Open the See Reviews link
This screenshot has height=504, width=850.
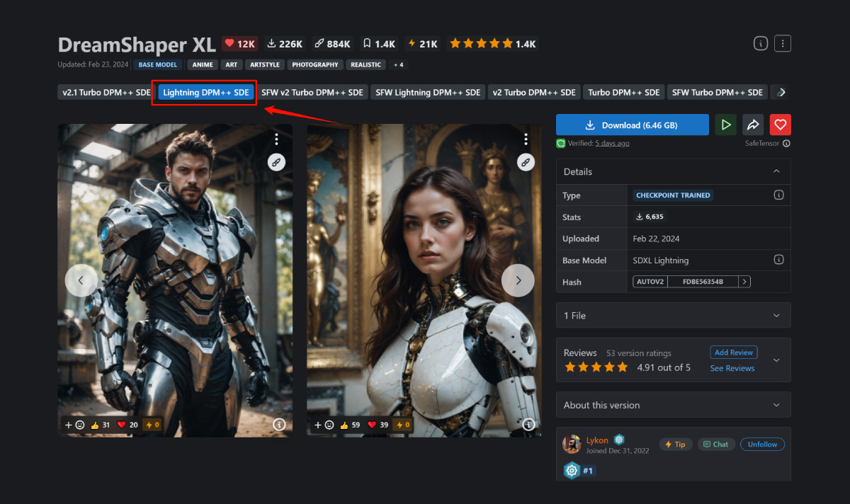click(x=732, y=368)
